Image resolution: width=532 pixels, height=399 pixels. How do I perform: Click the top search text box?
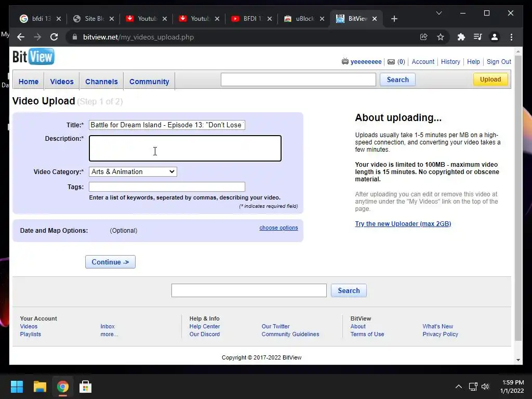pos(298,79)
